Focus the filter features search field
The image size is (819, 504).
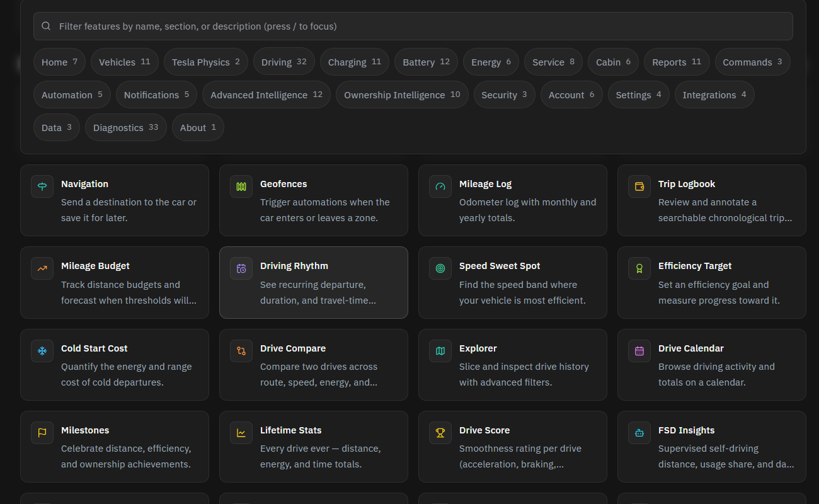tap(413, 26)
